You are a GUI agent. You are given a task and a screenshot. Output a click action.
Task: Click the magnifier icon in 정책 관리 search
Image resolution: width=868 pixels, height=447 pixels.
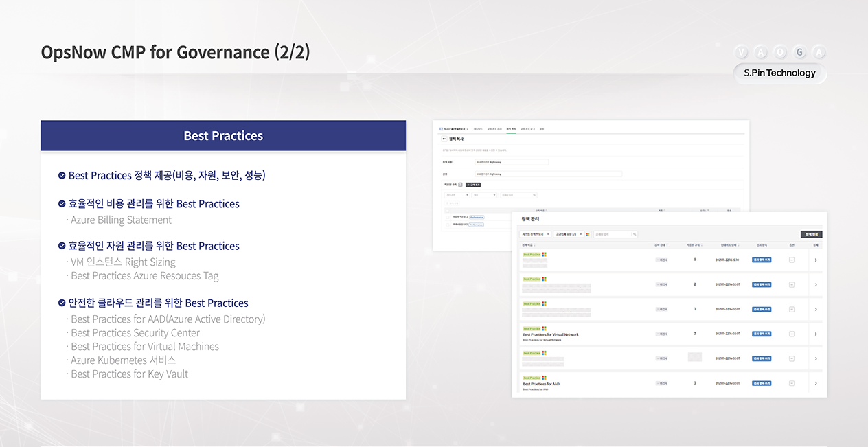pos(635,234)
